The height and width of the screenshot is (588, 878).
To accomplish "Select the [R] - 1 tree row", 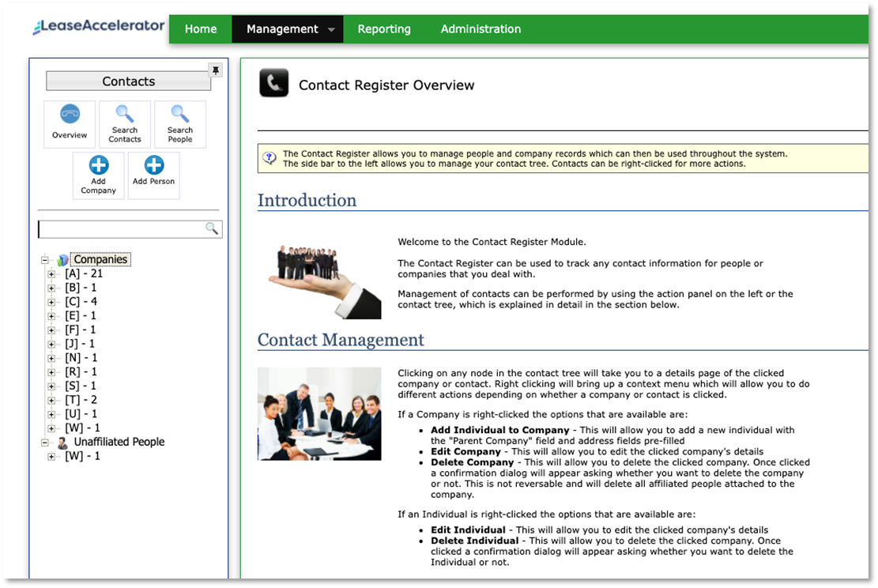I will coord(81,371).
